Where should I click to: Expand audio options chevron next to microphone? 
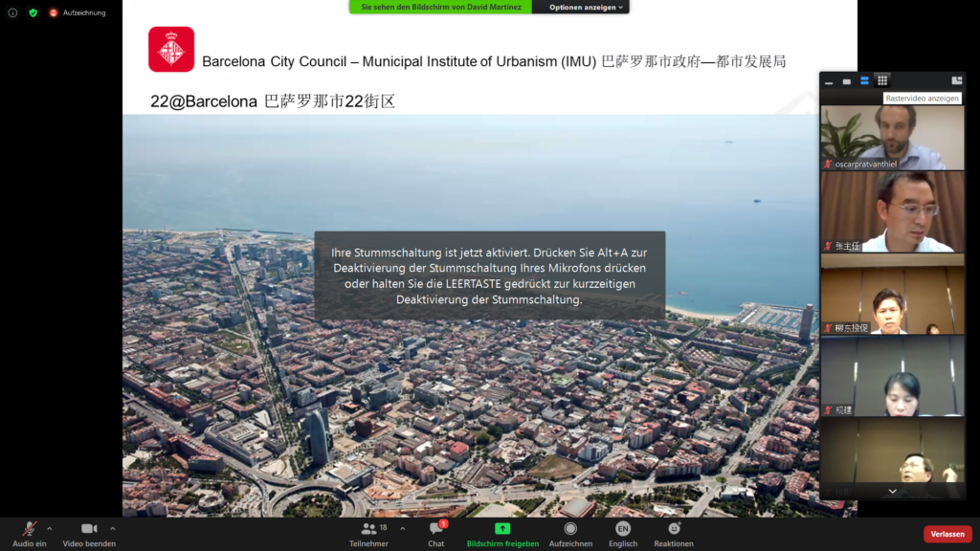50,527
